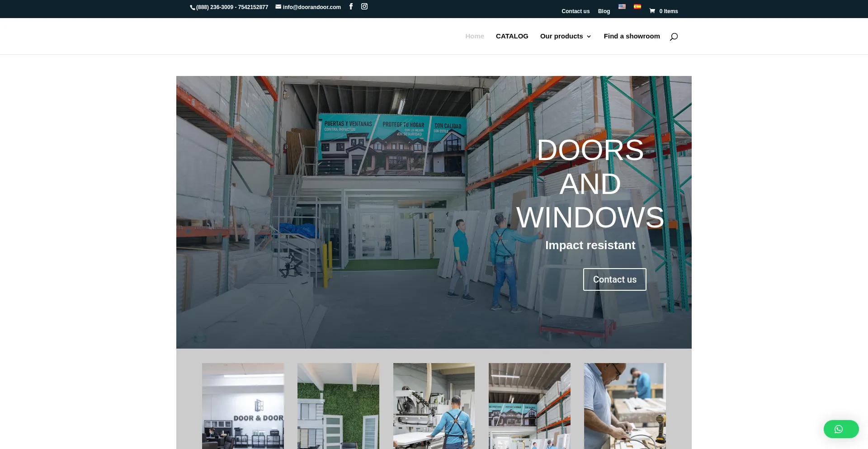
Task: Switch language with the US flag
Action: [622, 7]
